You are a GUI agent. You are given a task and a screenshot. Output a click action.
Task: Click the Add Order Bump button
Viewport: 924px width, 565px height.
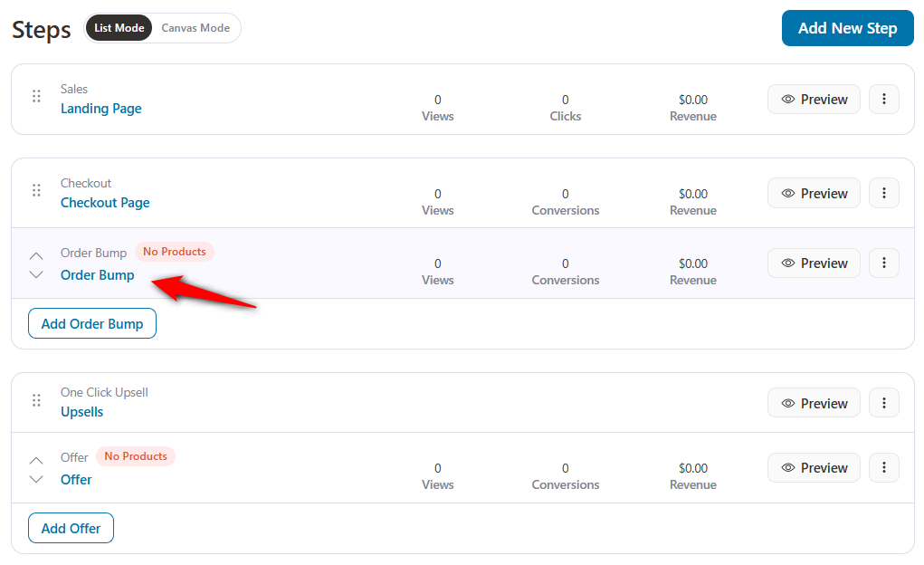point(92,324)
